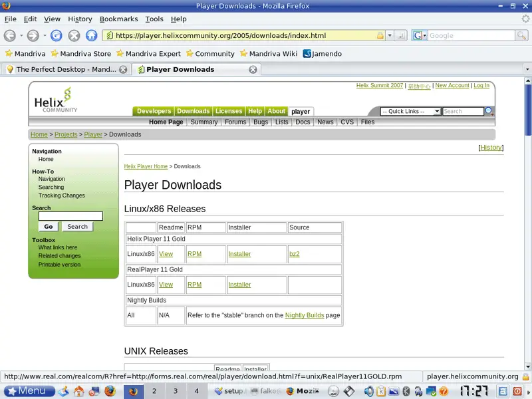The width and height of the screenshot is (532, 399).
Task: Launch Firefox from taskbar quick launcher
Action: click(110, 391)
